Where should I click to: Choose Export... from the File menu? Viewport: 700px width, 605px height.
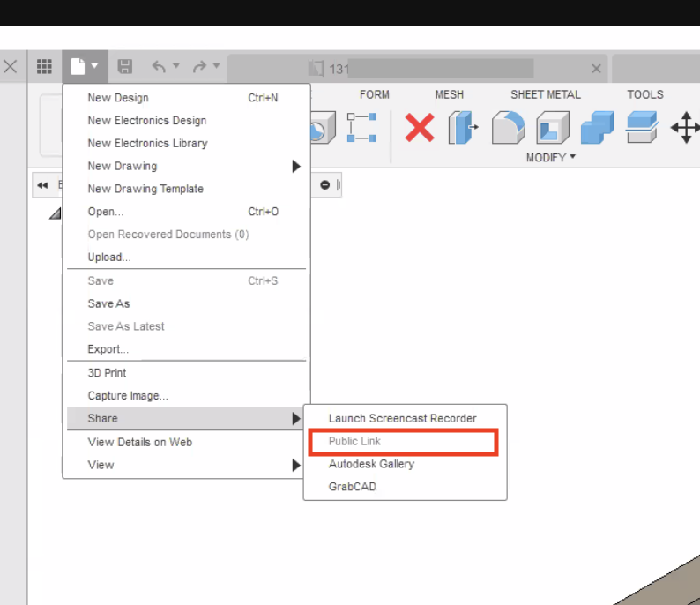(187, 349)
